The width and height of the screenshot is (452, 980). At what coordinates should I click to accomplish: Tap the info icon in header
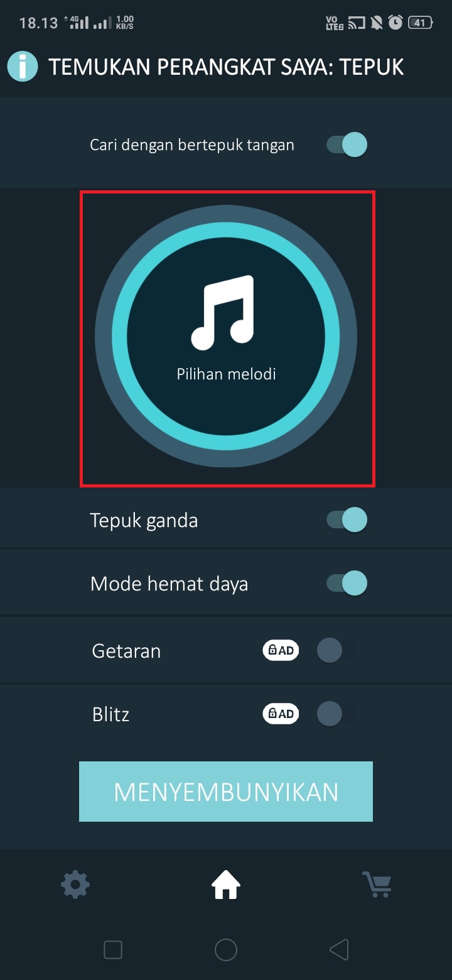(x=23, y=67)
